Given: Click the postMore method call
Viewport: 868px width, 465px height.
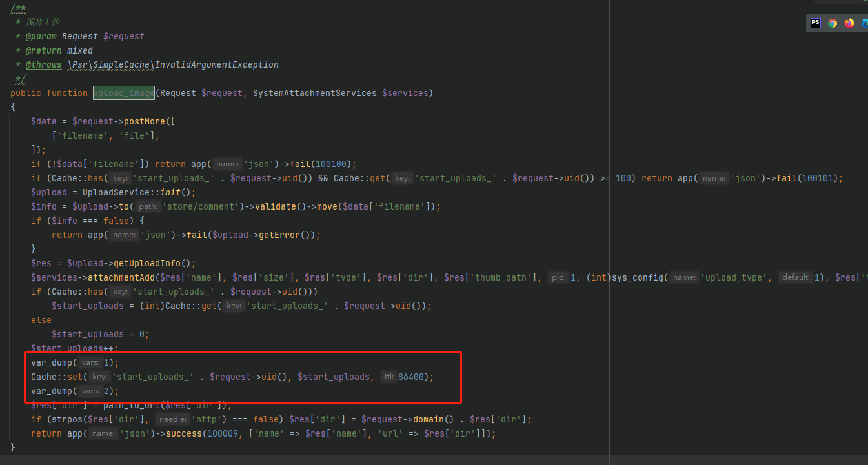Looking at the screenshot, I should [x=145, y=121].
